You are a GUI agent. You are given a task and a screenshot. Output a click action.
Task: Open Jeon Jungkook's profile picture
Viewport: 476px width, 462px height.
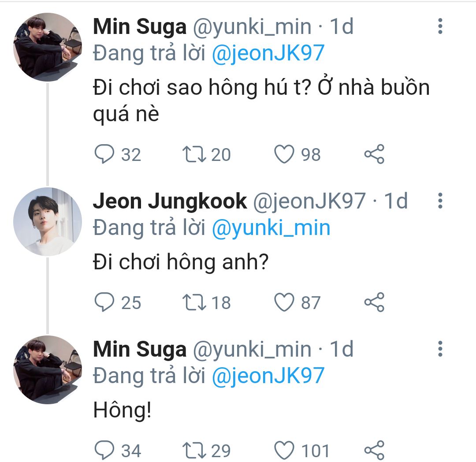point(48,221)
